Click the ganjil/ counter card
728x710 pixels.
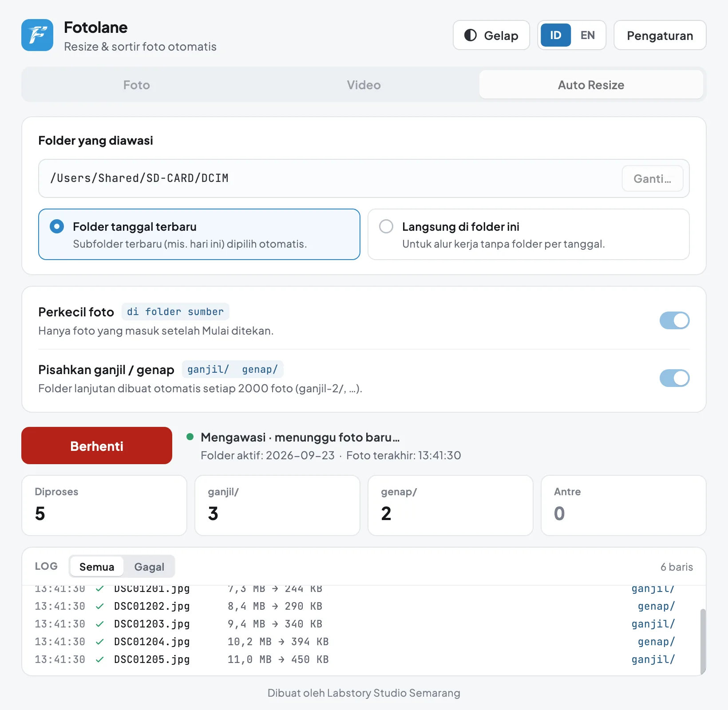tap(277, 505)
